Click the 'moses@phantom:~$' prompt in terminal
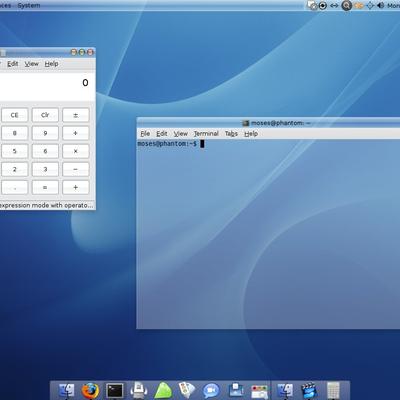 click(167, 144)
